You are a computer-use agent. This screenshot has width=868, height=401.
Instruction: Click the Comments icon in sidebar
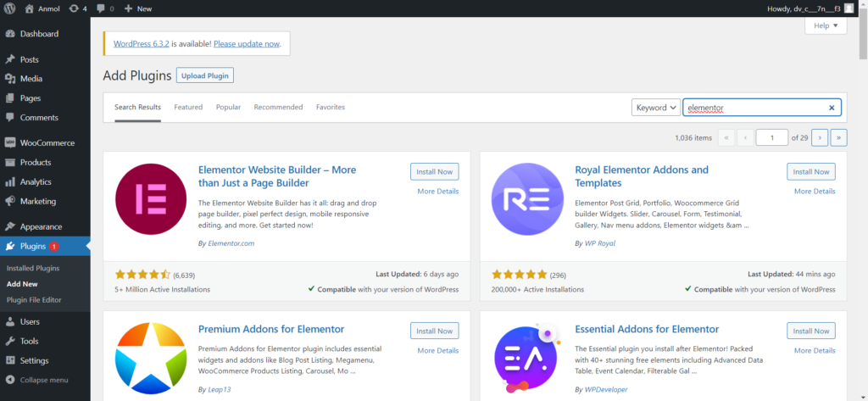pos(10,118)
